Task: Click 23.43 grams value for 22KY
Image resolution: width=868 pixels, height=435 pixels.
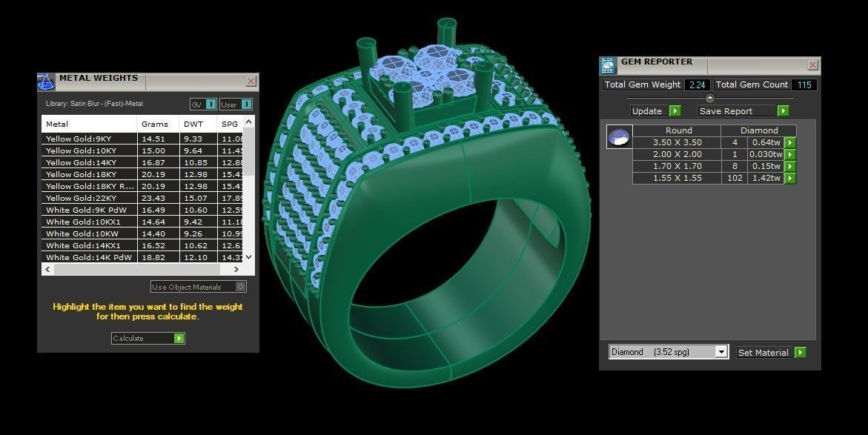Action: click(153, 198)
